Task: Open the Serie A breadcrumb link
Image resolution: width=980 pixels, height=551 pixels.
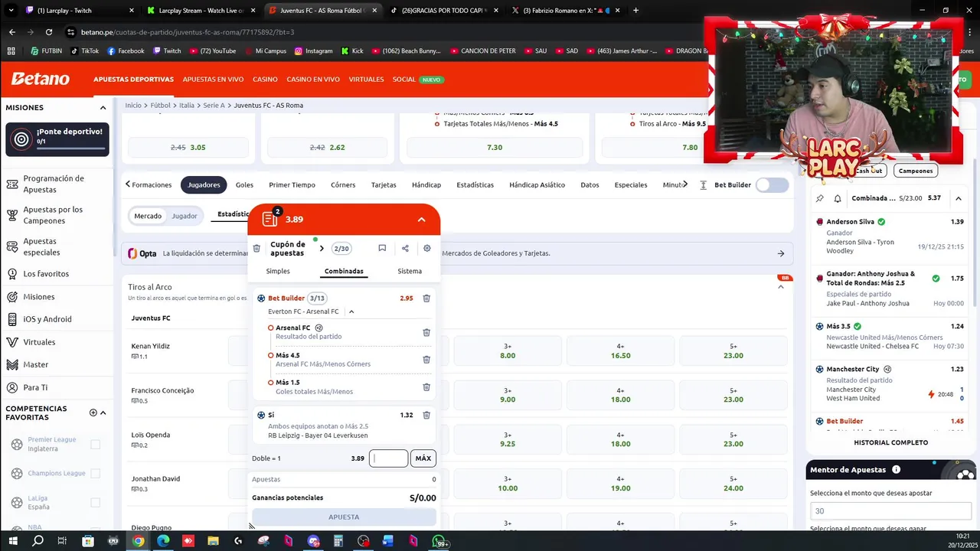Action: coord(214,106)
